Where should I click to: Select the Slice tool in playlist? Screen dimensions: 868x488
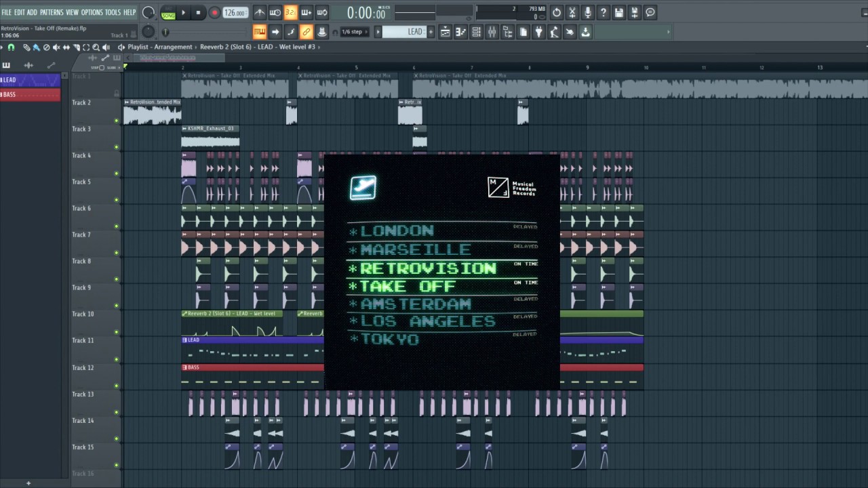(x=76, y=47)
